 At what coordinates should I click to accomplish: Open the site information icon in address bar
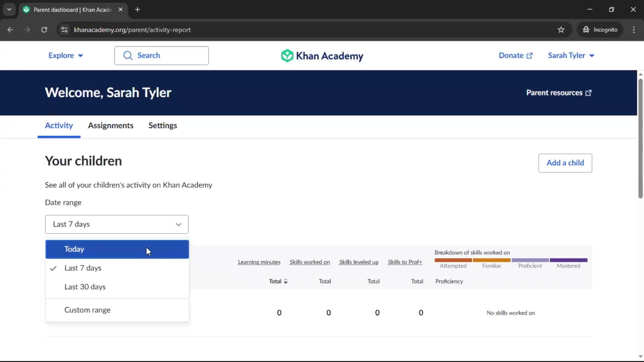[x=64, y=29]
